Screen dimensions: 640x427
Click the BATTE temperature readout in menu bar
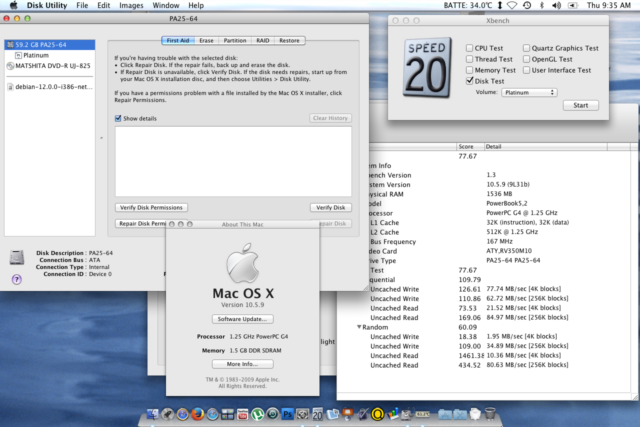pos(468,5)
